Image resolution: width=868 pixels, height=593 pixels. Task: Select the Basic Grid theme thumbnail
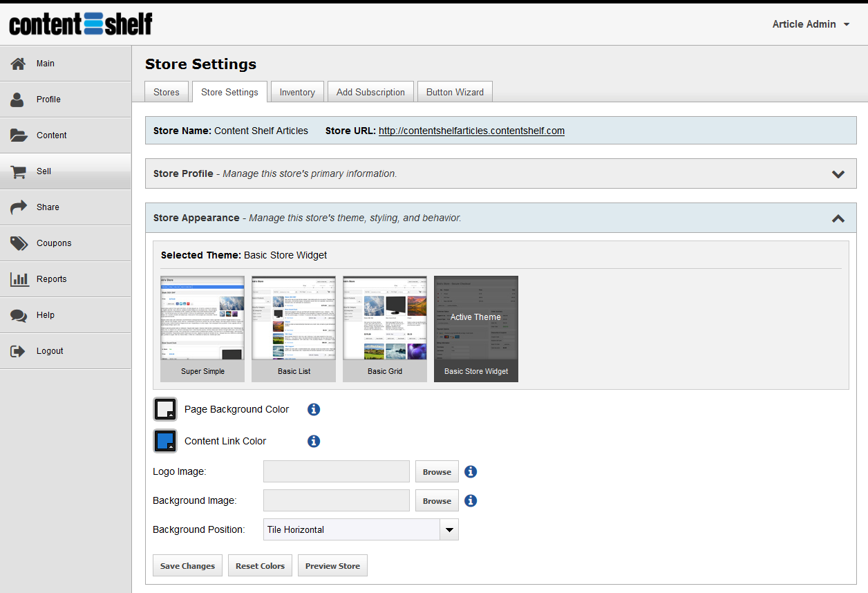385,329
